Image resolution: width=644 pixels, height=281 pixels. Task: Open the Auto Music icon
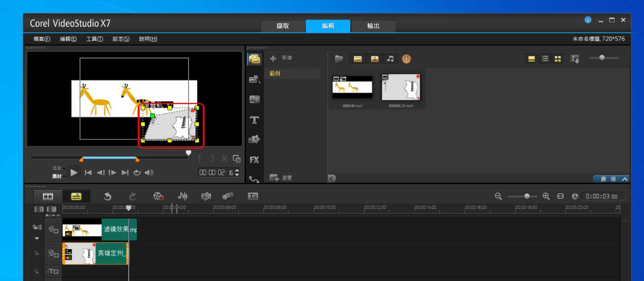click(206, 196)
